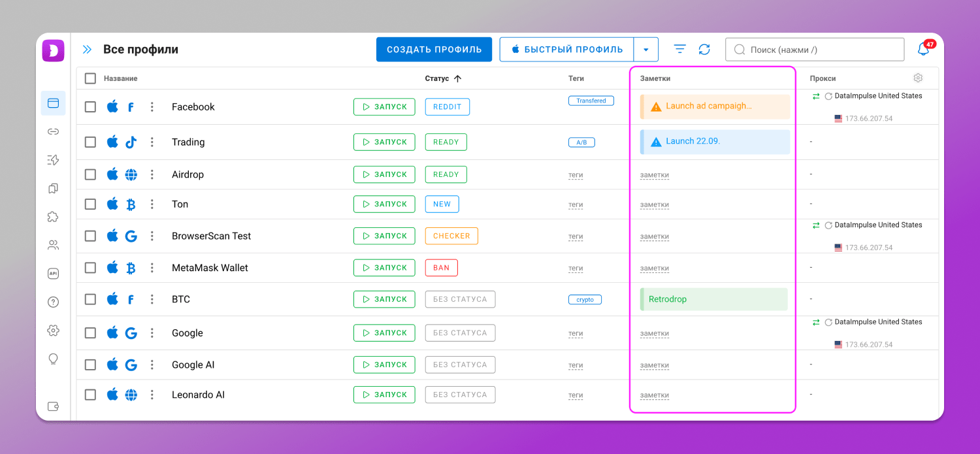Open the extensions puzzle icon in sidebar
Image resolution: width=980 pixels, height=454 pixels.
coord(54,217)
